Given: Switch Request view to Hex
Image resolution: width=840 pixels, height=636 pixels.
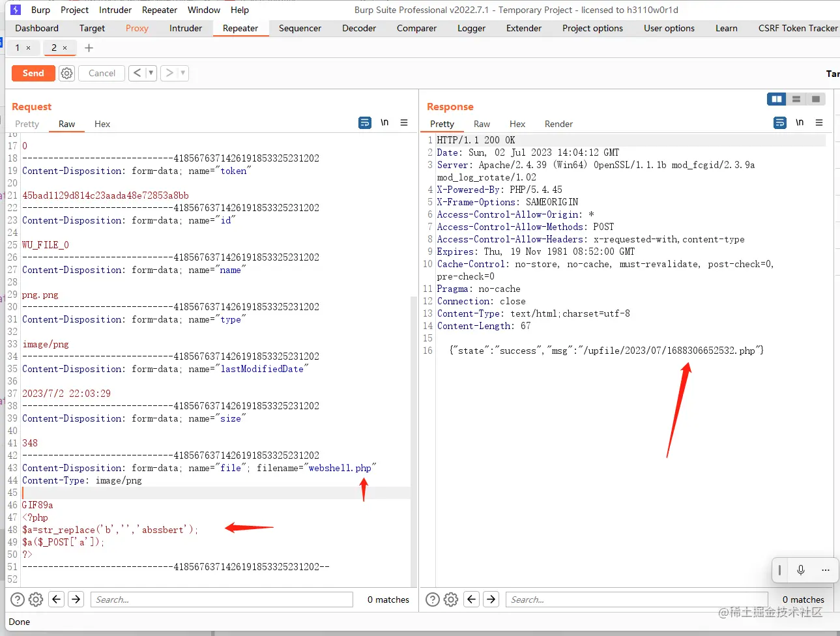Looking at the screenshot, I should (x=102, y=124).
